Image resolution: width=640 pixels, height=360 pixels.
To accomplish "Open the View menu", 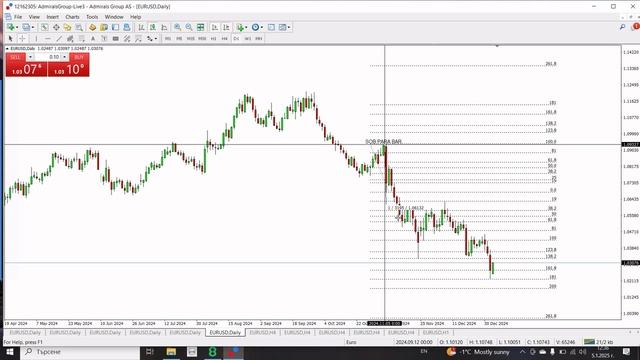I will point(34,17).
